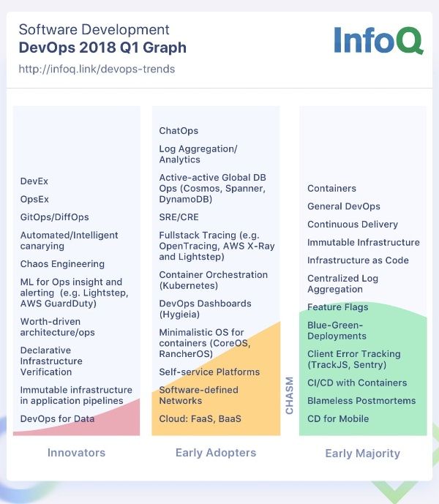Select CI/CD with Containers entry

click(x=357, y=383)
